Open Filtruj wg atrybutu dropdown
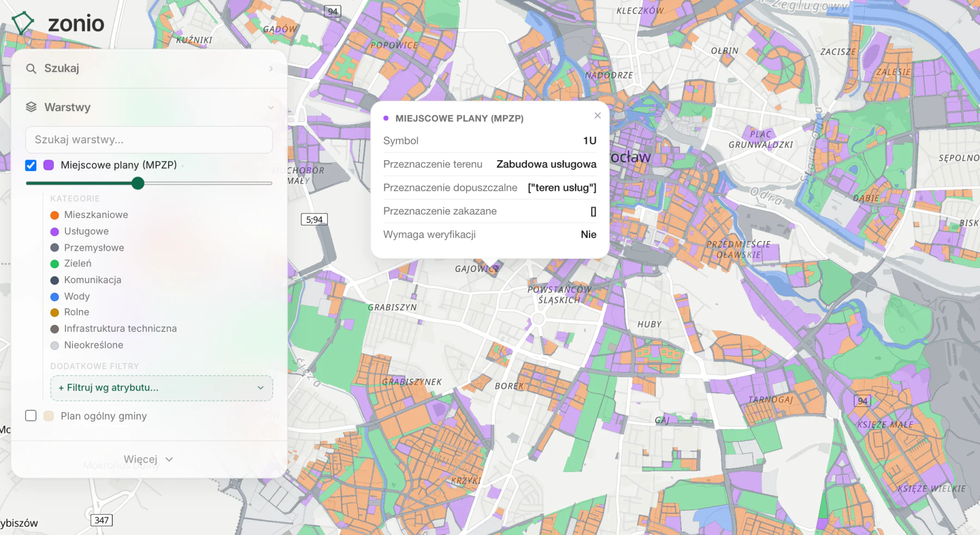 [x=162, y=388]
